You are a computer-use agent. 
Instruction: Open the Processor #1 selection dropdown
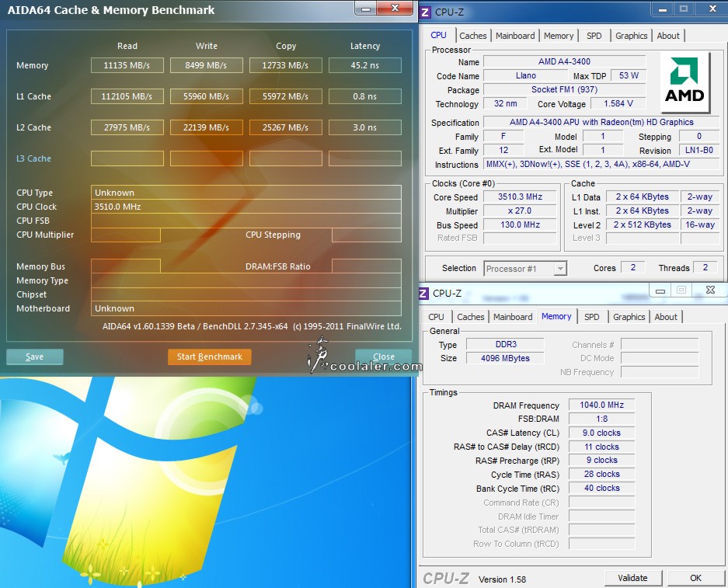525,269
